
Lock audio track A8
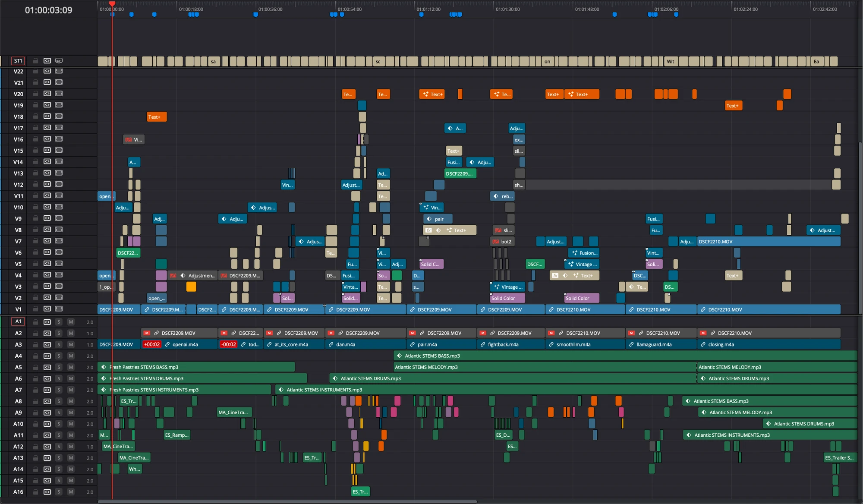[35, 401]
